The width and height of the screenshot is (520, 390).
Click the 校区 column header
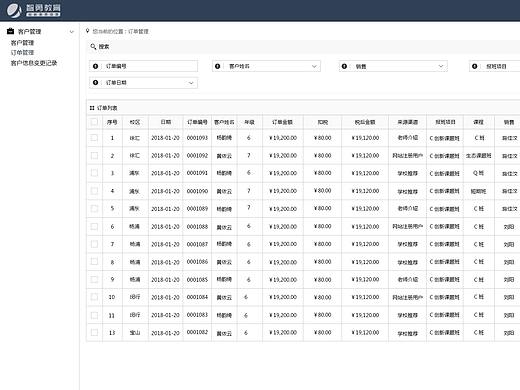point(135,122)
